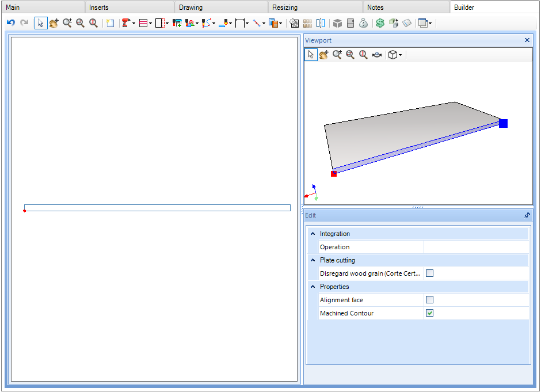Click the 3D cube view icon in Viewport
541x392 pixels.
pyautogui.click(x=393, y=55)
